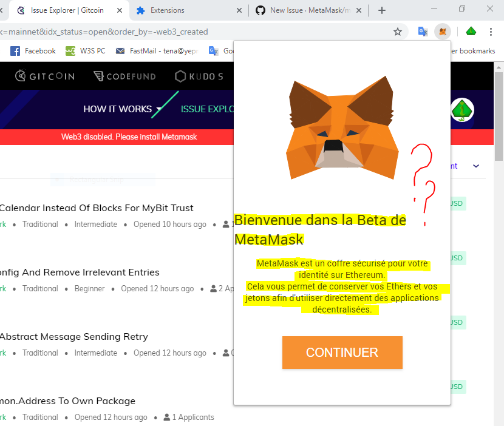
Task: Click the Other bookmarks folder
Action: pyautogui.click(x=473, y=51)
